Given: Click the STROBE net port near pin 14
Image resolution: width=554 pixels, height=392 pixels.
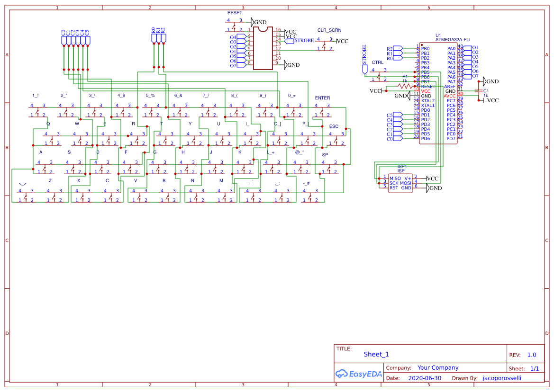Looking at the screenshot, I should (x=299, y=41).
